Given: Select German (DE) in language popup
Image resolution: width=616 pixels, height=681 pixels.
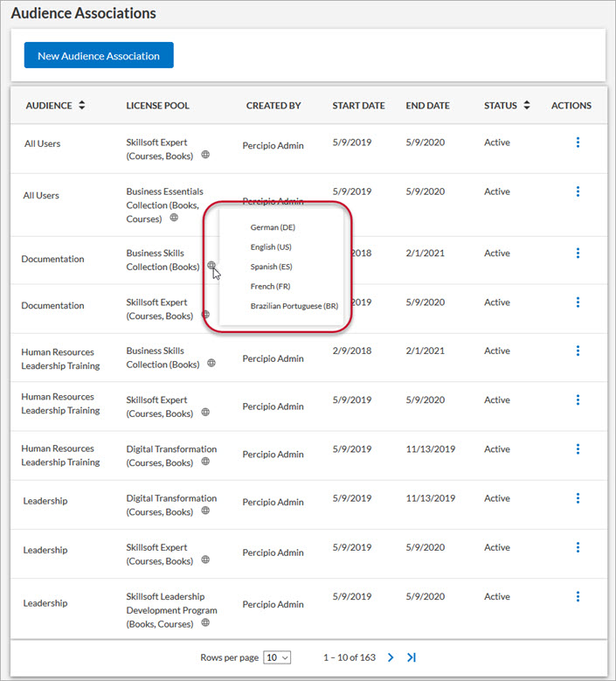Looking at the screenshot, I should [273, 227].
